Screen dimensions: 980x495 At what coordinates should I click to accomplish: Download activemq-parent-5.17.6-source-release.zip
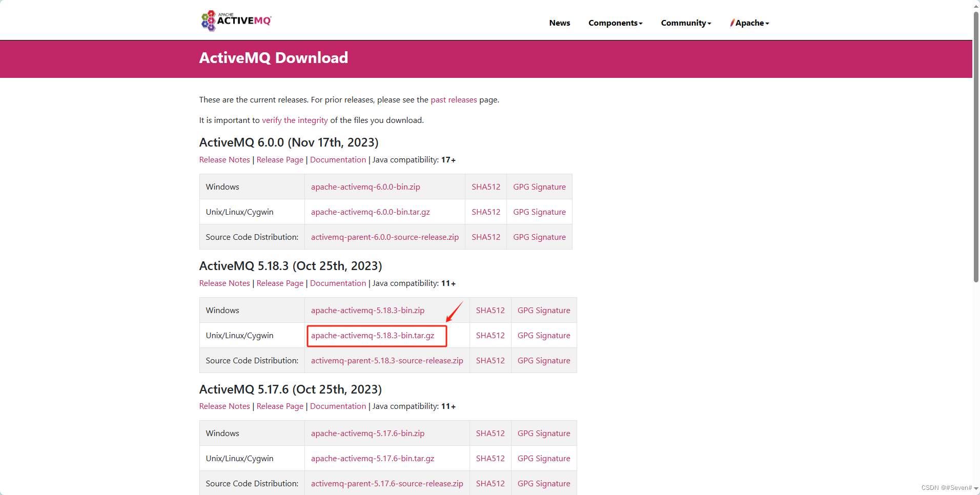tap(387, 484)
